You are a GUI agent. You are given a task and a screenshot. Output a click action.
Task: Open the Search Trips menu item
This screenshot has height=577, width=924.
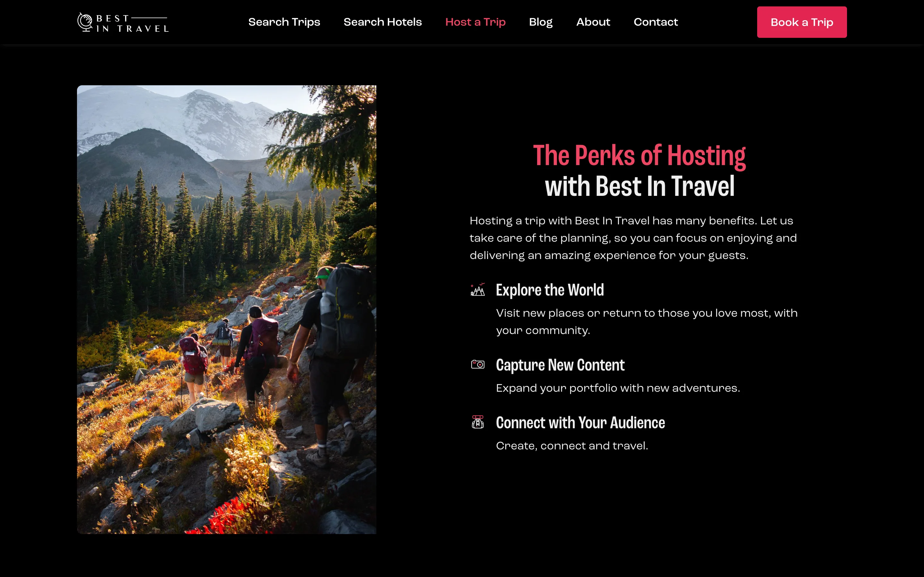[x=284, y=22]
